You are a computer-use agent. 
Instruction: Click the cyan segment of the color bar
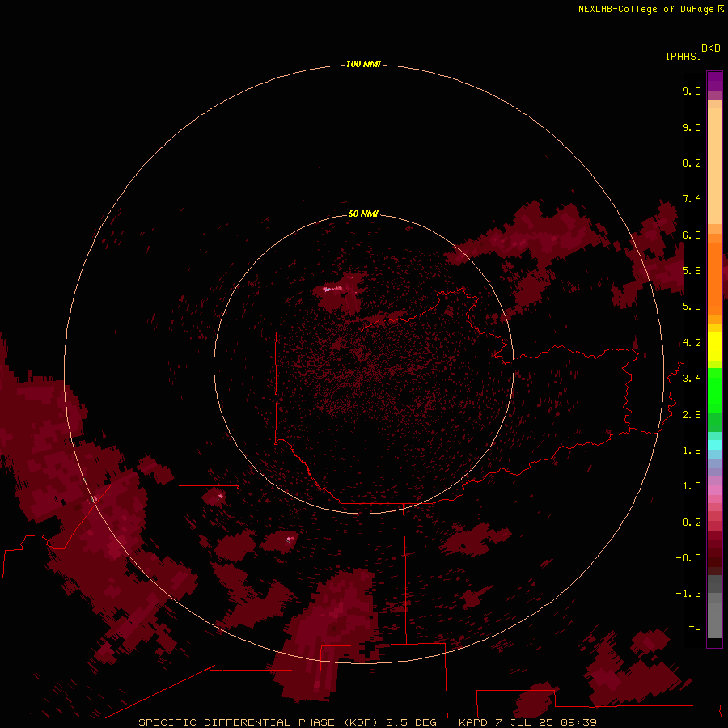(714, 445)
